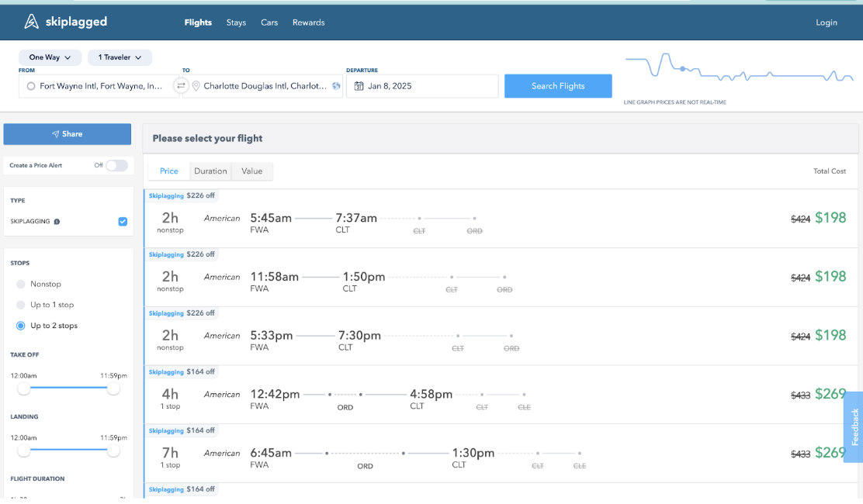Select the Nonstop stops option
Viewport: 863px width, 504px height.
pos(21,285)
